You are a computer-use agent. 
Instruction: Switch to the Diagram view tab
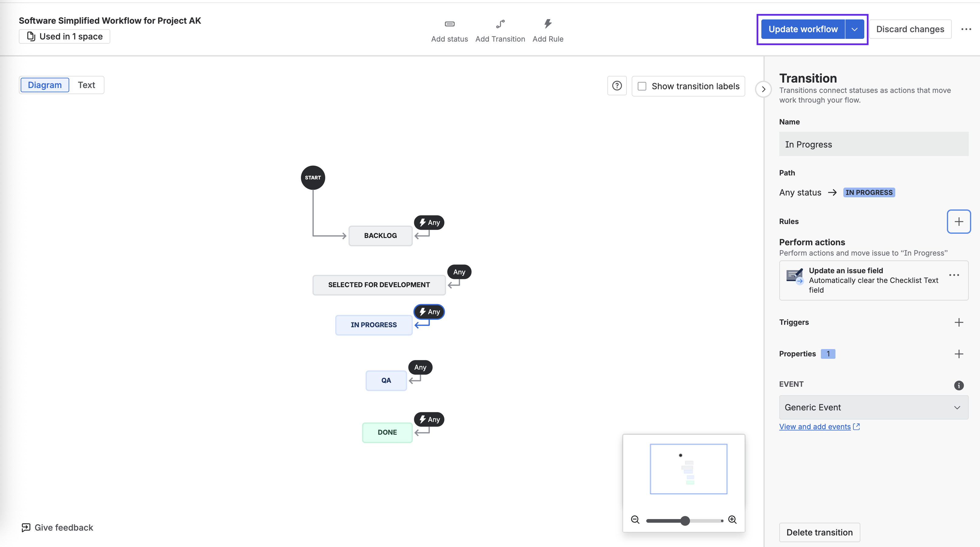[45, 85]
